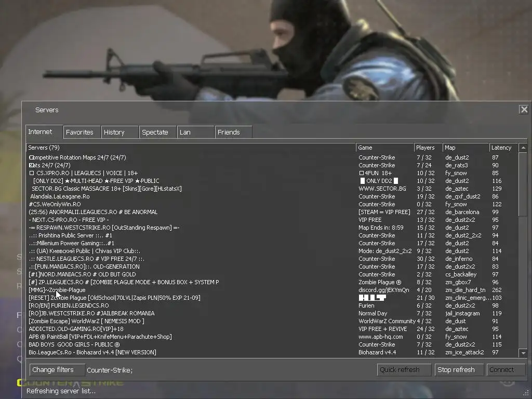Click the 30 / 32 players cell
Viewport: 532px width, 399px height.
(425, 259)
